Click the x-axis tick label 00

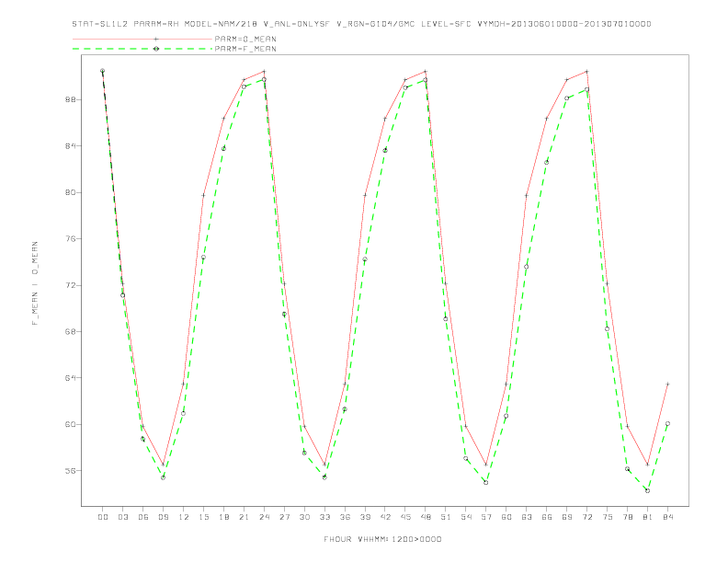pos(103,517)
